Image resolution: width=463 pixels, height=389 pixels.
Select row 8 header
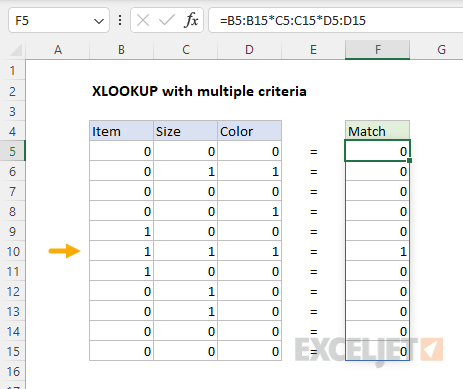[13, 211]
